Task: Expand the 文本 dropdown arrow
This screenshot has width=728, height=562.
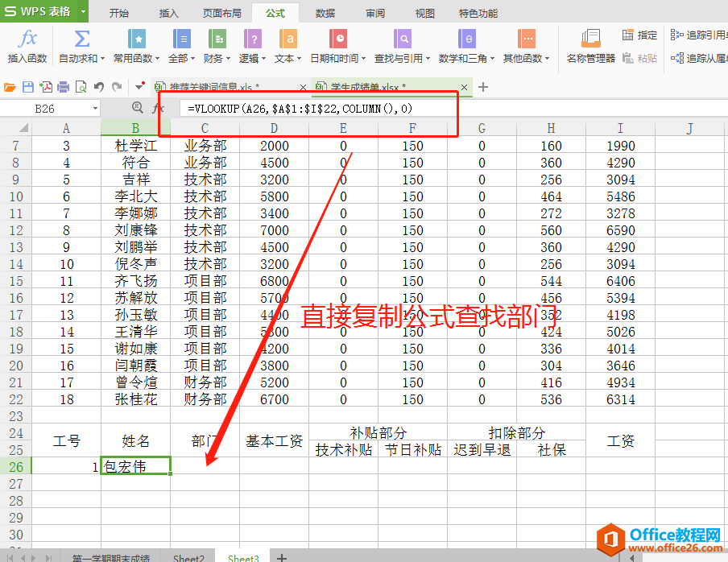Action: tap(299, 59)
